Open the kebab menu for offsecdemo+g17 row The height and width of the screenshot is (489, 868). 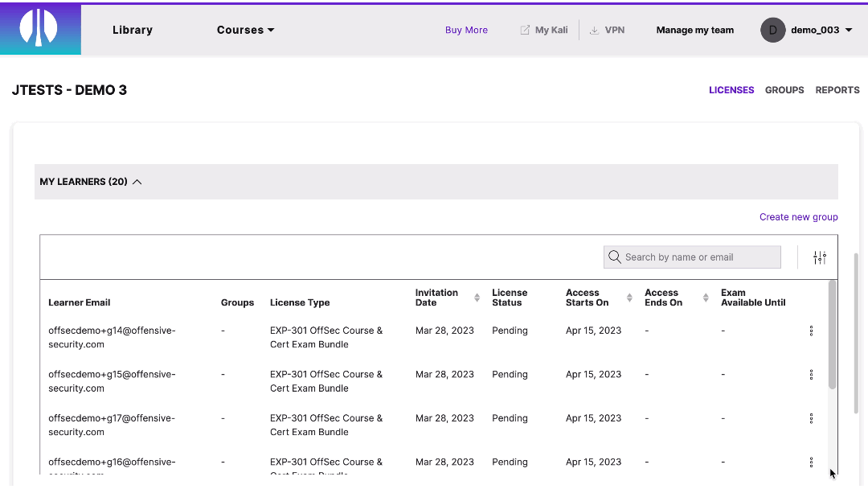[811, 418]
